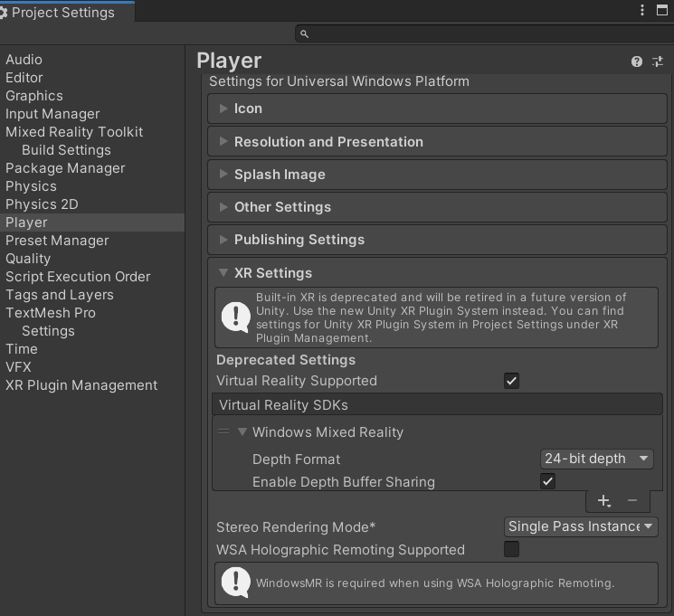Click the Stereo Rendering Mode* label
674x616 pixels.
[296, 527]
